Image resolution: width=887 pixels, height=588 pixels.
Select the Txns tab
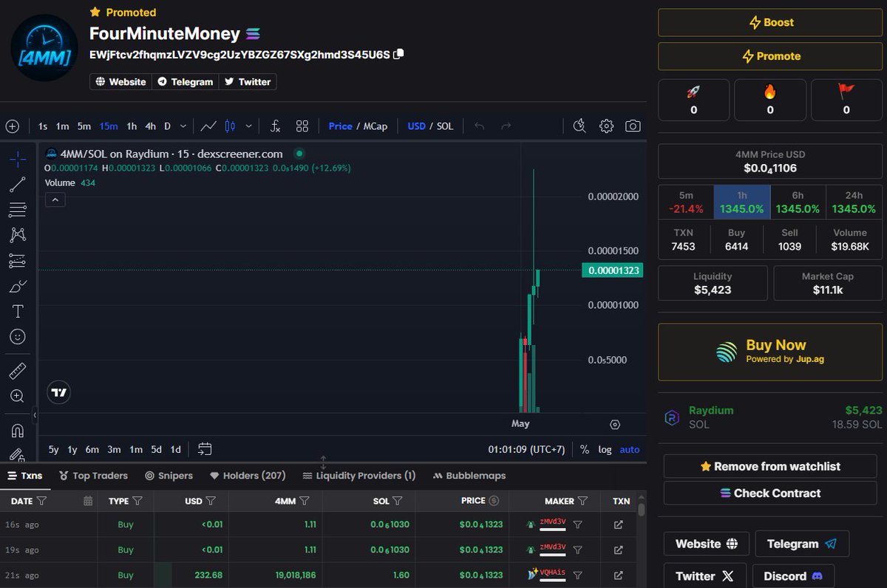click(25, 476)
